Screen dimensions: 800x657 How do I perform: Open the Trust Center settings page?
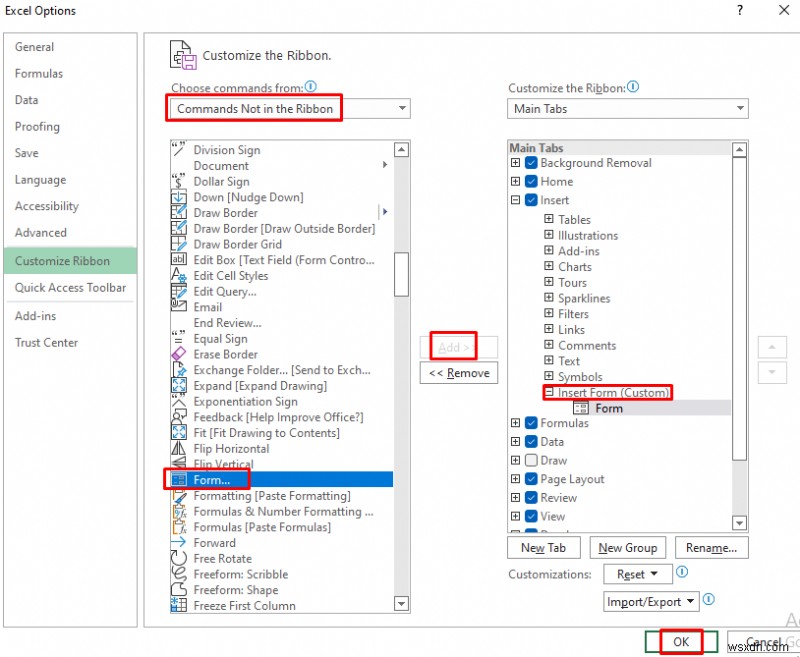[44, 342]
